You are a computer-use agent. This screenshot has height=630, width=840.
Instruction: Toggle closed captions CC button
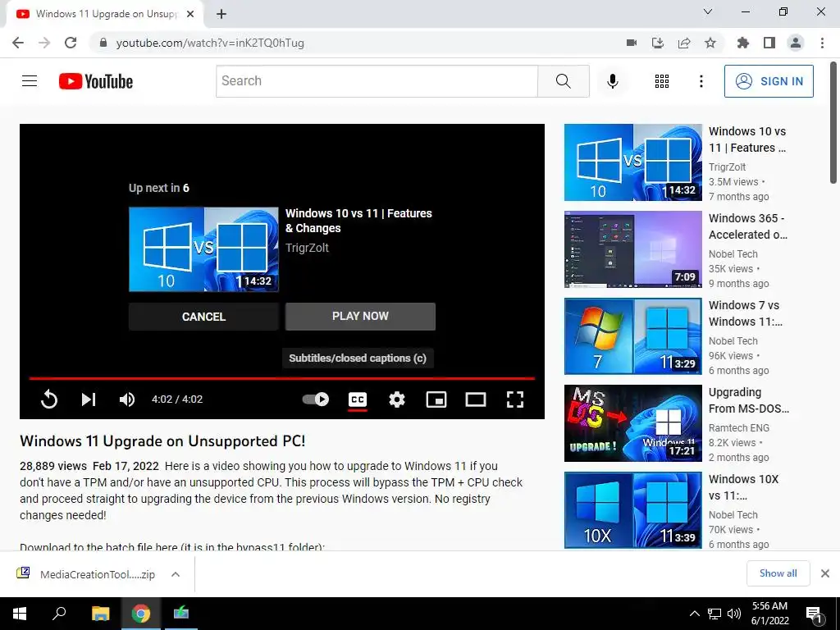(358, 399)
